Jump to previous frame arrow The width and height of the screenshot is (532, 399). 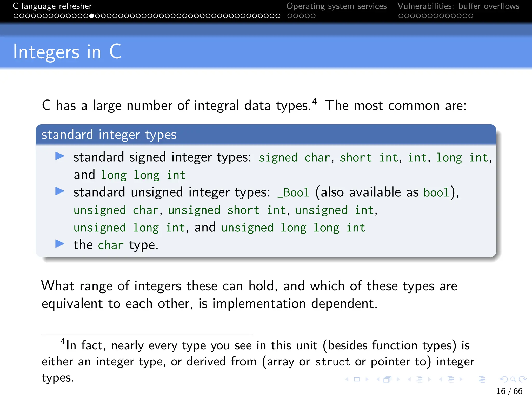point(378,379)
